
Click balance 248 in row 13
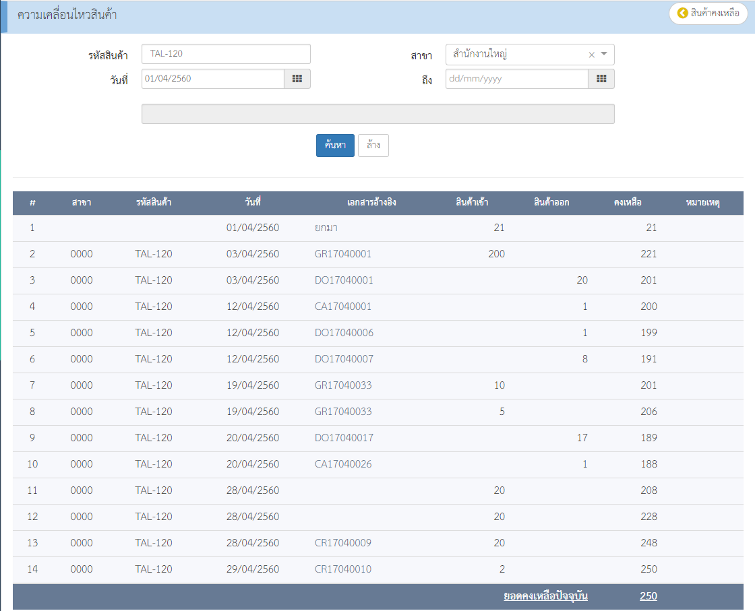649,543
